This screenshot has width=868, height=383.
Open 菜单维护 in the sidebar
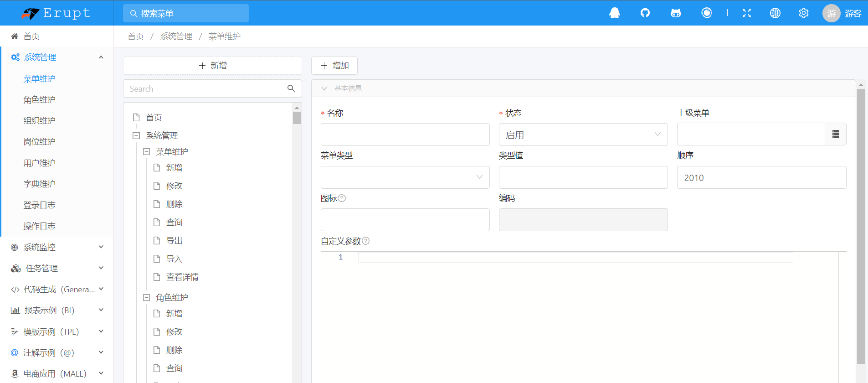point(40,79)
